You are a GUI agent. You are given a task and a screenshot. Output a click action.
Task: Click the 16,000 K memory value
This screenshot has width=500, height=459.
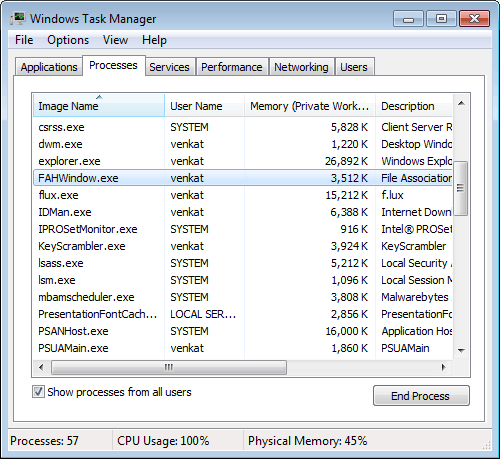[346, 331]
